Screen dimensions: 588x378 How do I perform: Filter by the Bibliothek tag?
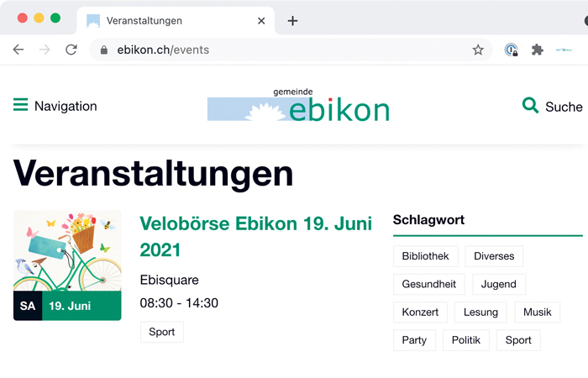426,256
